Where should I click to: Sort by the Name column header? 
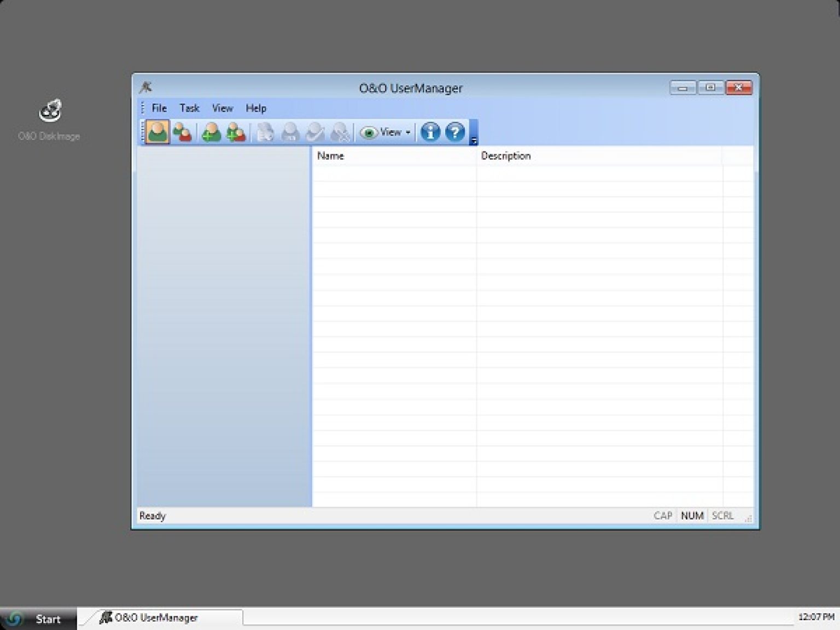tap(394, 156)
